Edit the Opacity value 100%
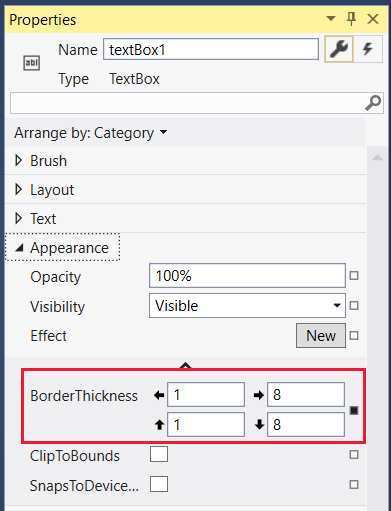This screenshot has height=511, width=391. pos(247,276)
